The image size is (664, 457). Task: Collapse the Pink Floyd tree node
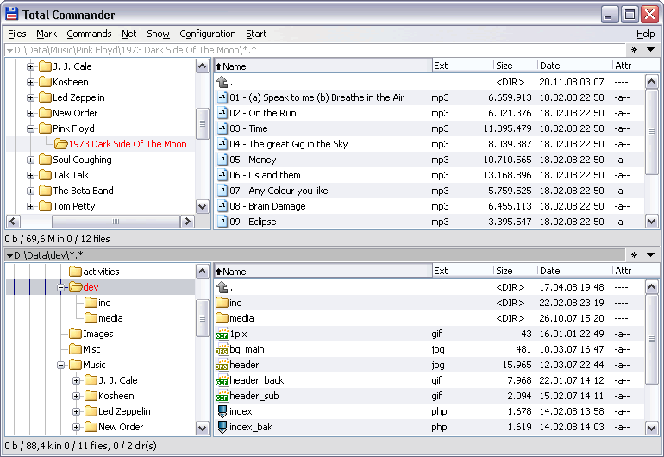point(30,128)
